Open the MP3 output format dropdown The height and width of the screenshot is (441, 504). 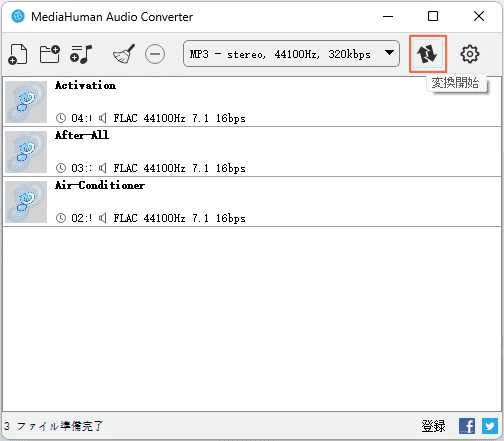[x=291, y=54]
